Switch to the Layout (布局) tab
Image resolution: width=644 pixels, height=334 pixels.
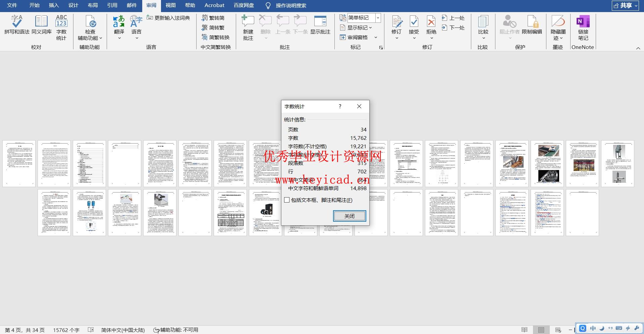pos(93,5)
